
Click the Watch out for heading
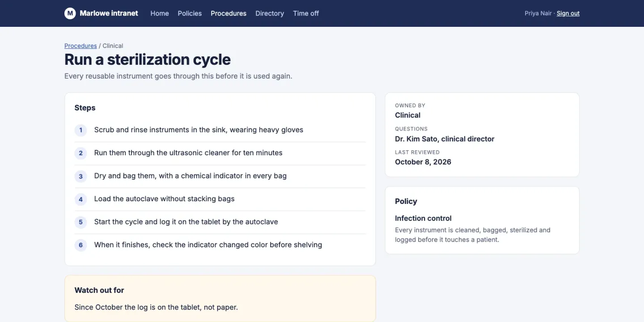pyautogui.click(x=99, y=290)
